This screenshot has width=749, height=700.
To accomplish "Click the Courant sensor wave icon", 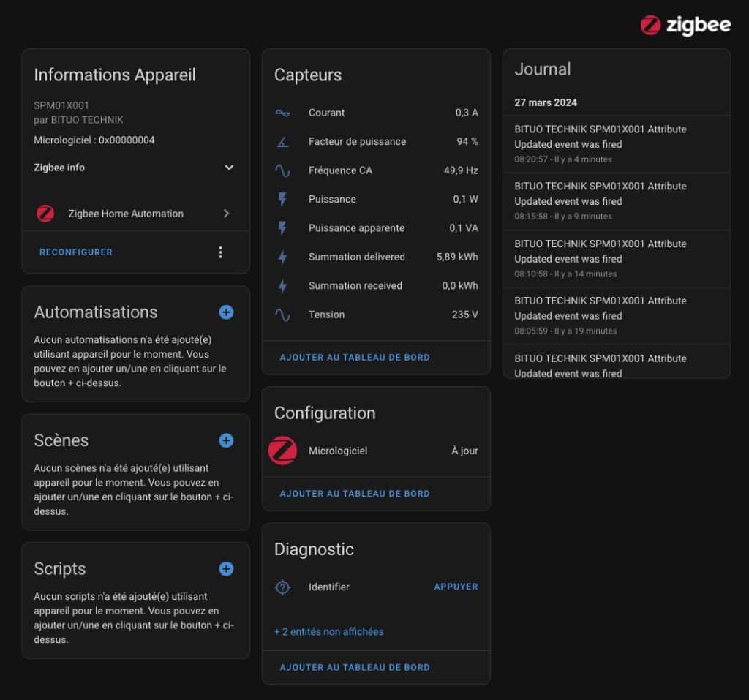I will click(282, 113).
